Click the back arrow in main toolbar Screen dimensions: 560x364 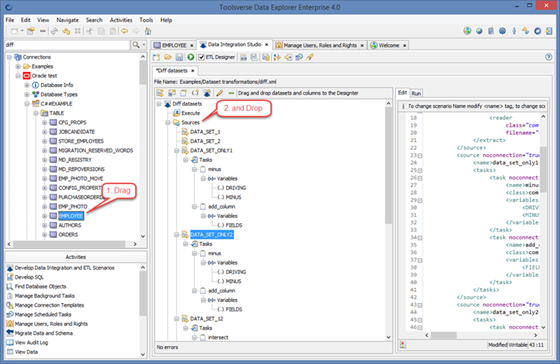coord(124,31)
